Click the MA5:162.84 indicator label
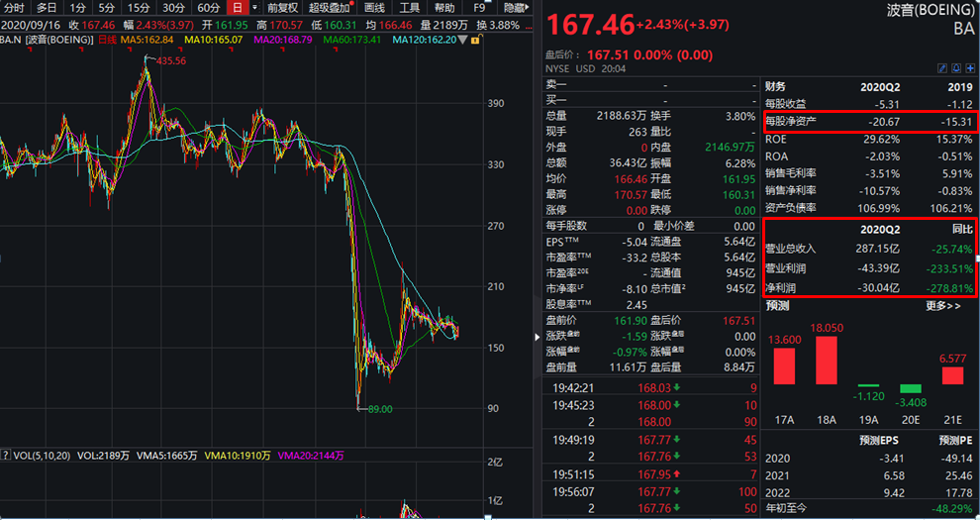This screenshot has height=520, width=980. 147,40
